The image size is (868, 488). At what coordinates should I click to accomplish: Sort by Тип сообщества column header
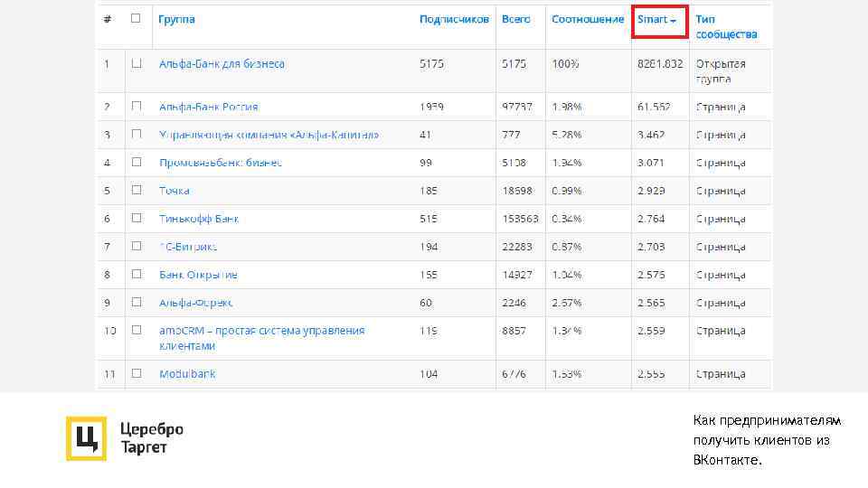[726, 26]
